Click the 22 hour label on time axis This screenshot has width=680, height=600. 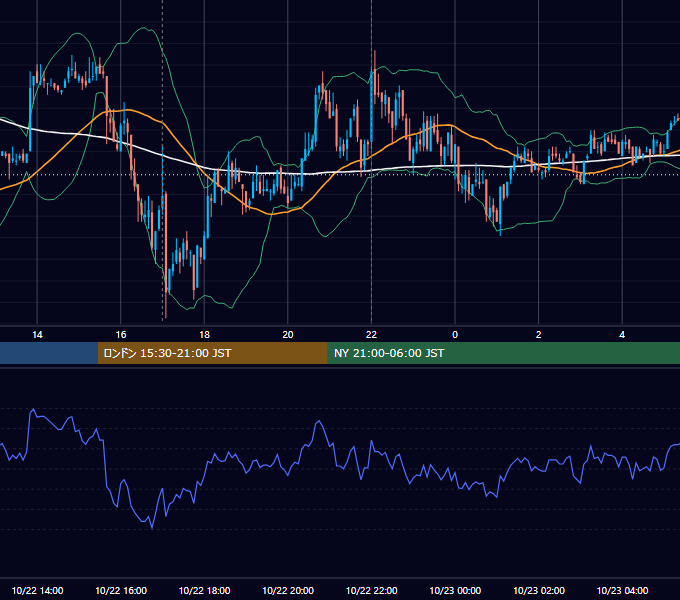pos(371,335)
